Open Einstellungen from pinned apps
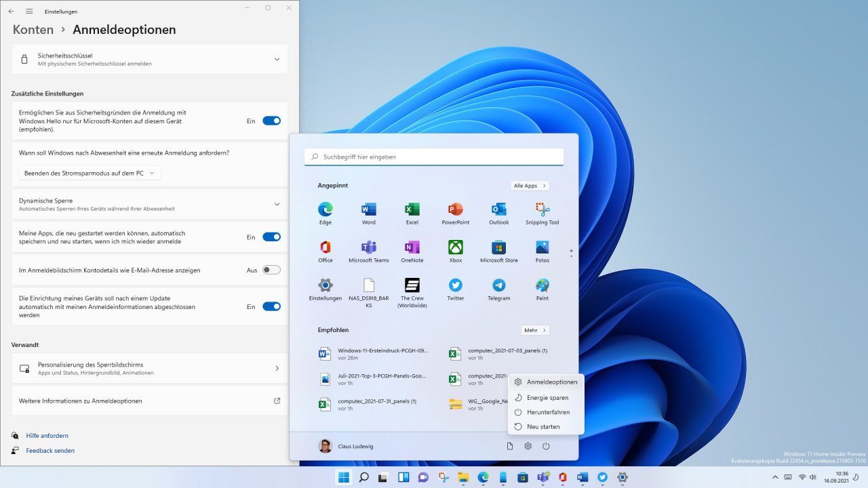 pos(325,289)
